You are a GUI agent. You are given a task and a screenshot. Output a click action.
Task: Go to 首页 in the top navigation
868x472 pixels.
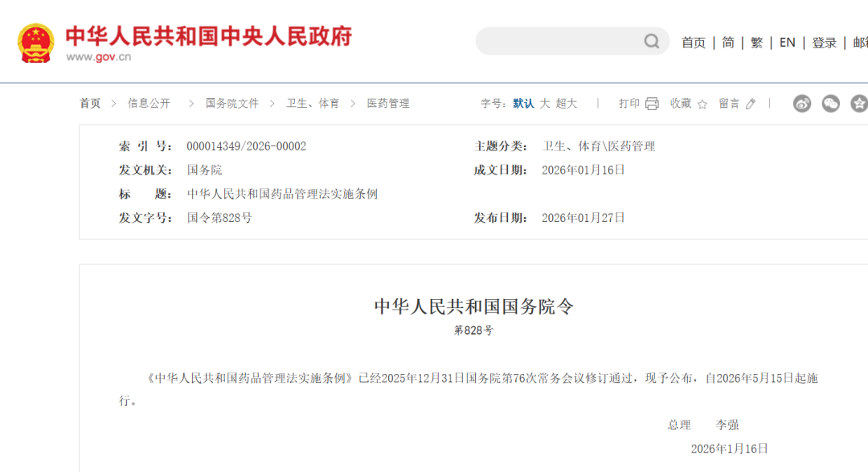[x=693, y=43]
